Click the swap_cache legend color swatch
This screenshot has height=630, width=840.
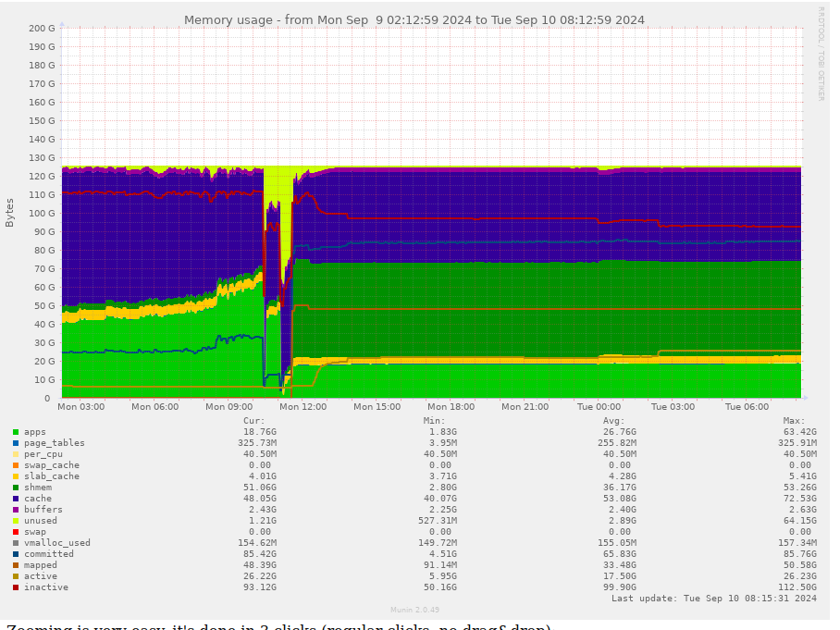point(16,465)
